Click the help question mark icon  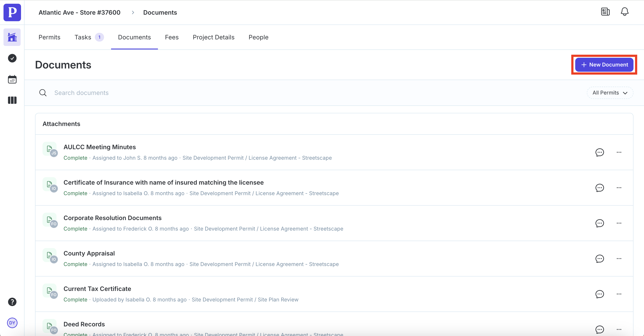(x=12, y=302)
